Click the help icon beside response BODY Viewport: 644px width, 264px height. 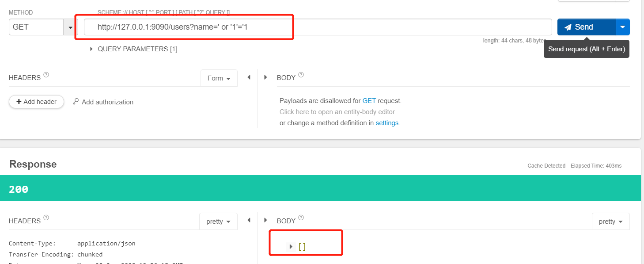(x=301, y=218)
